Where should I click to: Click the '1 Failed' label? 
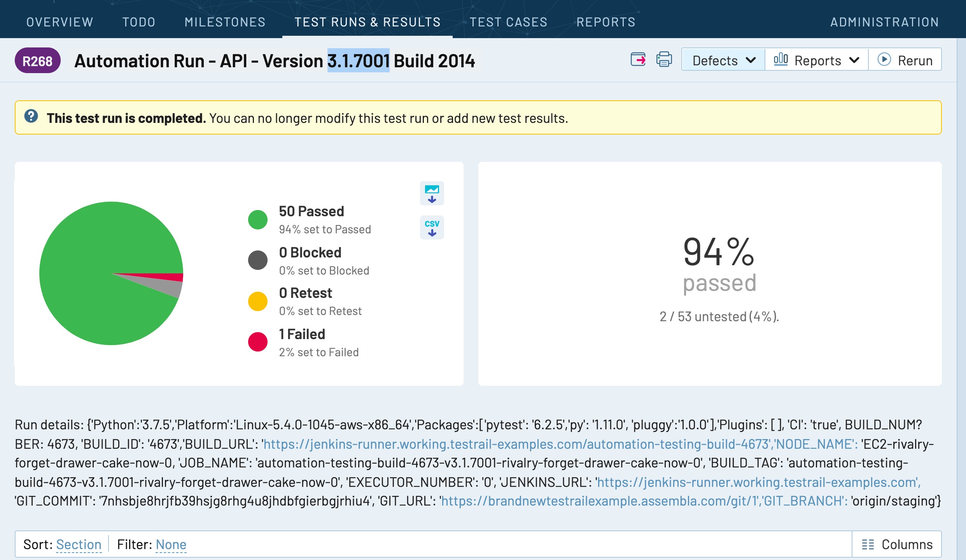(x=302, y=334)
